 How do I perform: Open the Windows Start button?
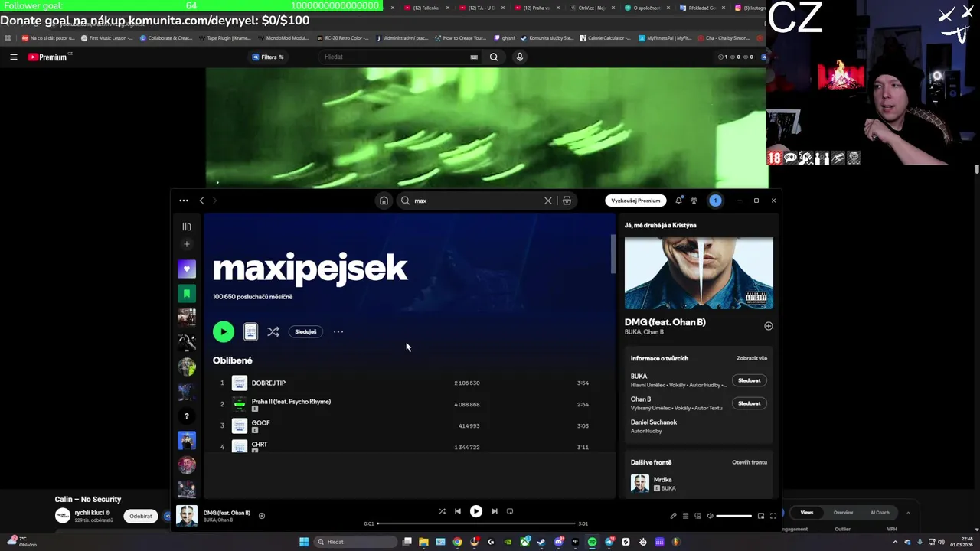pyautogui.click(x=304, y=542)
